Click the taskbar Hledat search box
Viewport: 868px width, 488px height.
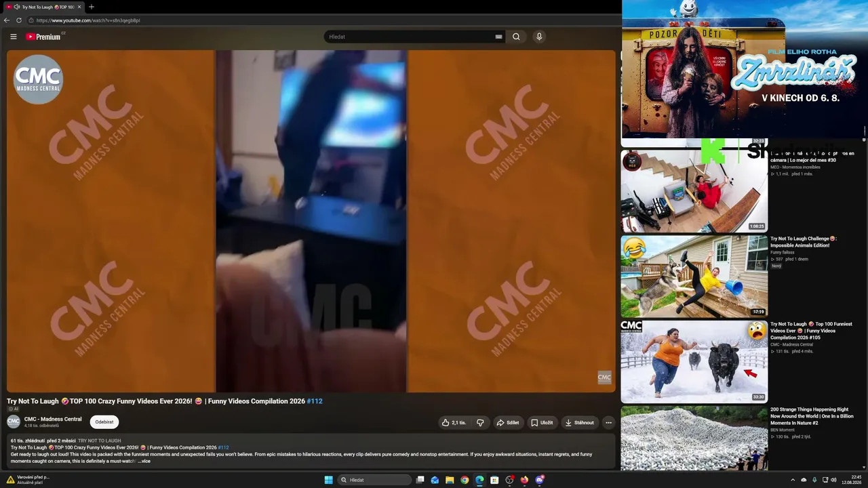(x=375, y=480)
